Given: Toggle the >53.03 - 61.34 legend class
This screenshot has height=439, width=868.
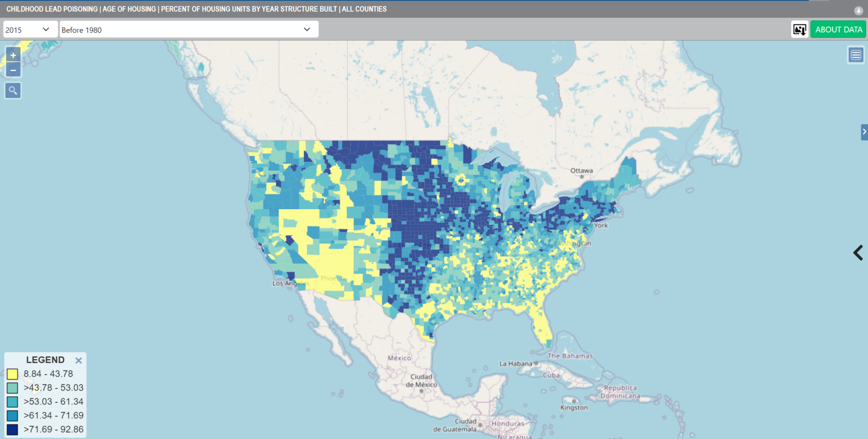Looking at the screenshot, I should point(53,402).
